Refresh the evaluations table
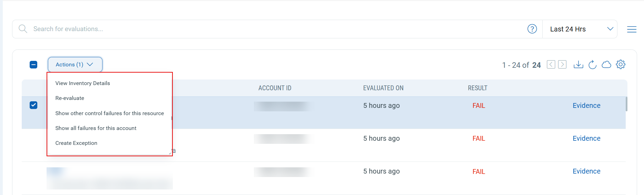644x195 pixels. 592,65
